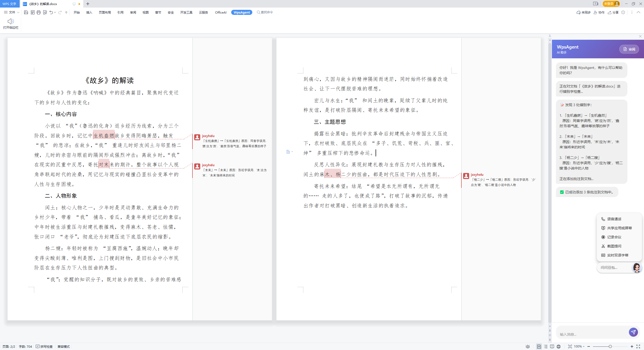
Task: Click the Review button in WpsAgent header
Action: 629,49
